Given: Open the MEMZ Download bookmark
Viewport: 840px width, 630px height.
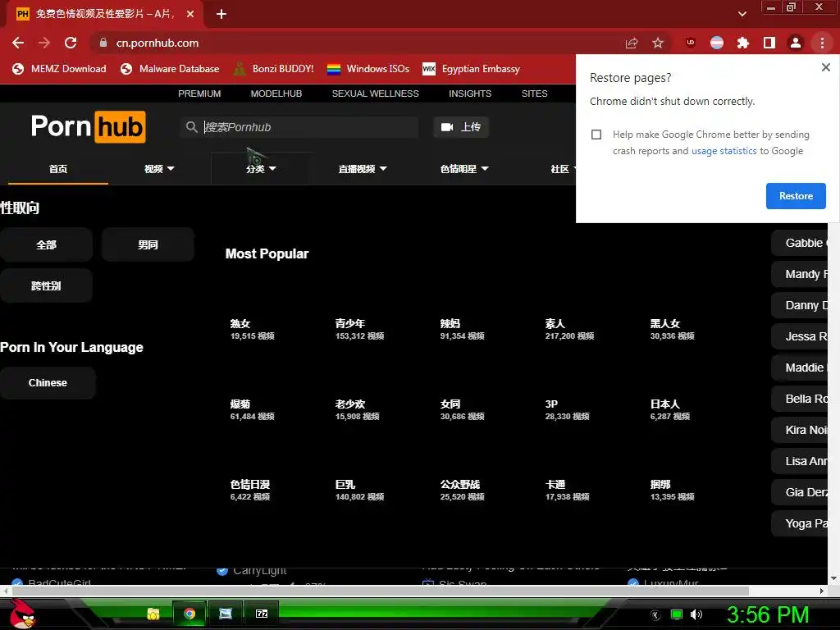Looking at the screenshot, I should [59, 69].
